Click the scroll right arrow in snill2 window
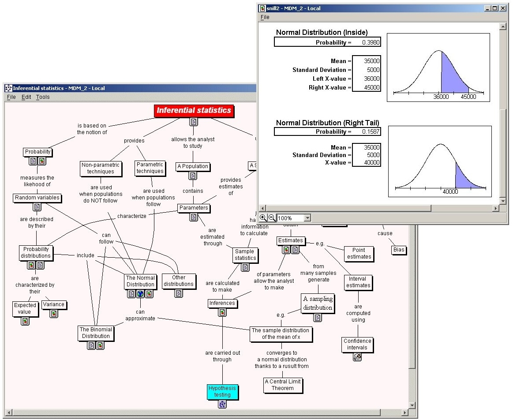Image resolution: width=513 pixels, height=420 pixels. tap(496, 208)
